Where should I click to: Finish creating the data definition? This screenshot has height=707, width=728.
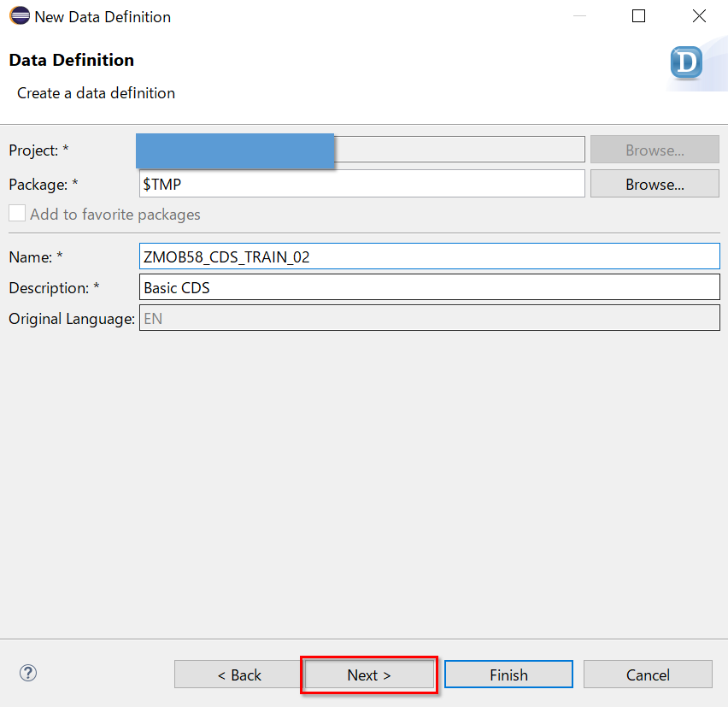508,675
